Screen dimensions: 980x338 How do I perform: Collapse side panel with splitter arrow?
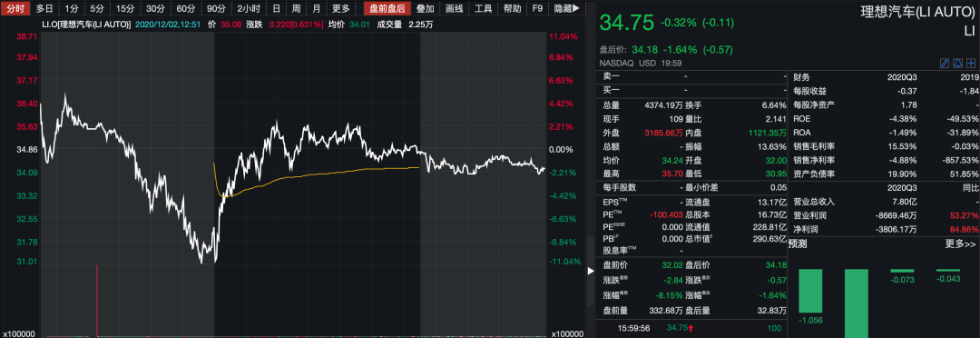[590, 271]
